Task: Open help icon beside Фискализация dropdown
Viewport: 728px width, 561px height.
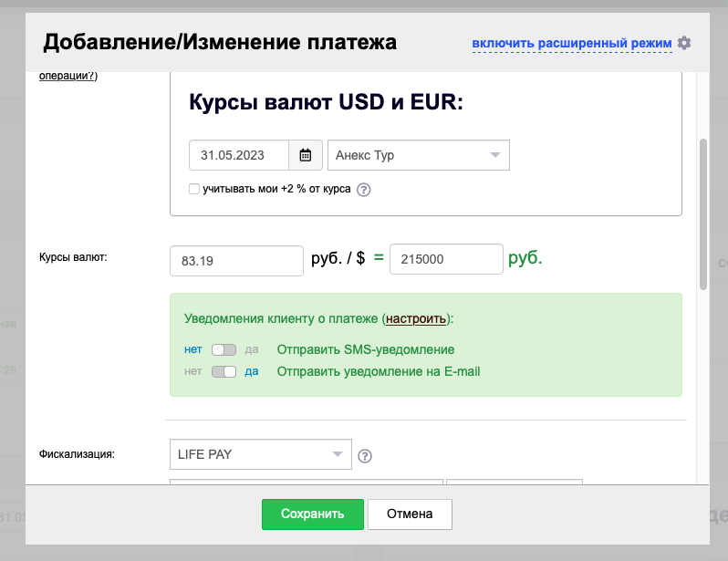Action: (x=365, y=456)
